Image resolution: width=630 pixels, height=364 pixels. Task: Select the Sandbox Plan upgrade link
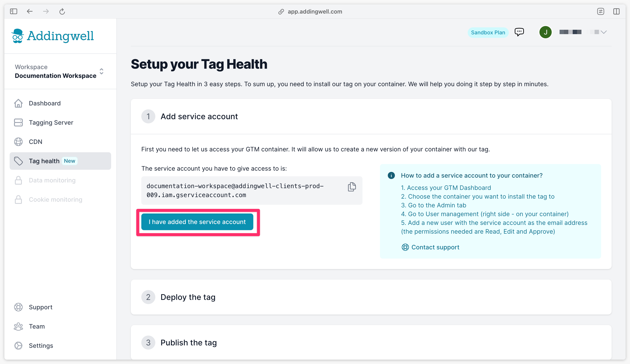[x=488, y=32]
